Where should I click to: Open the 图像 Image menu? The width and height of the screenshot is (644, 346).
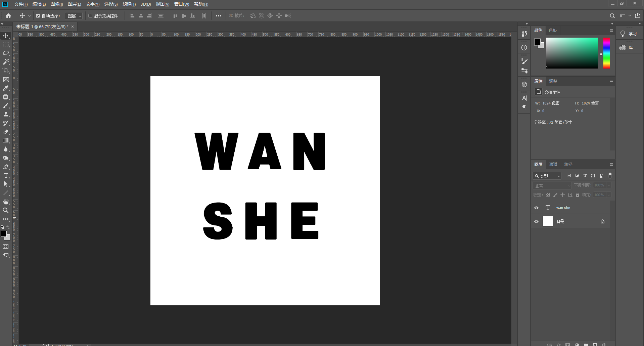57,4
